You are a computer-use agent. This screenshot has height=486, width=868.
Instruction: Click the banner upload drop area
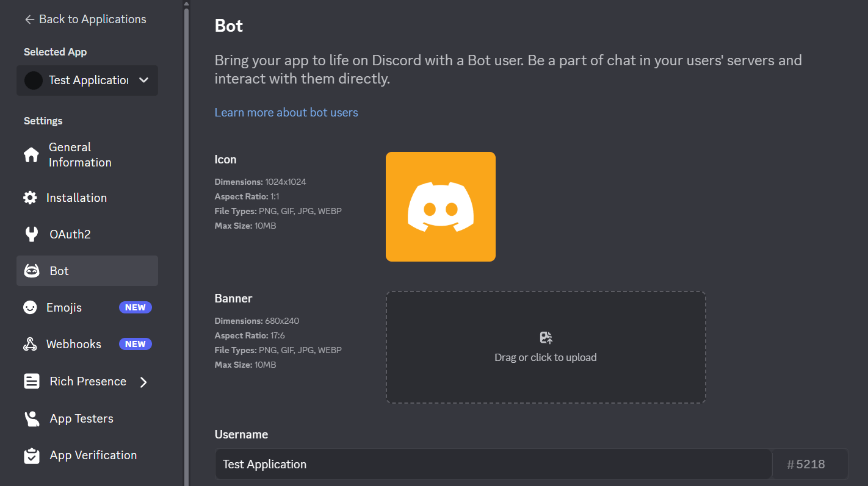pyautogui.click(x=546, y=347)
